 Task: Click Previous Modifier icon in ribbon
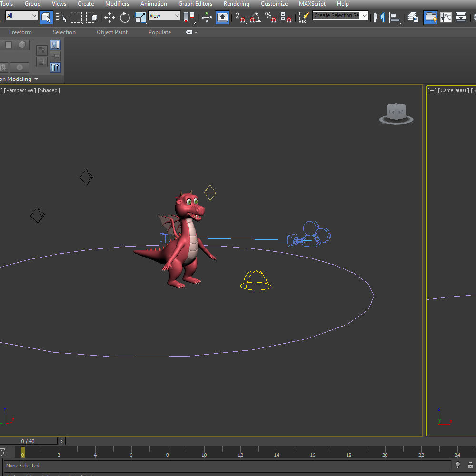coord(41,50)
